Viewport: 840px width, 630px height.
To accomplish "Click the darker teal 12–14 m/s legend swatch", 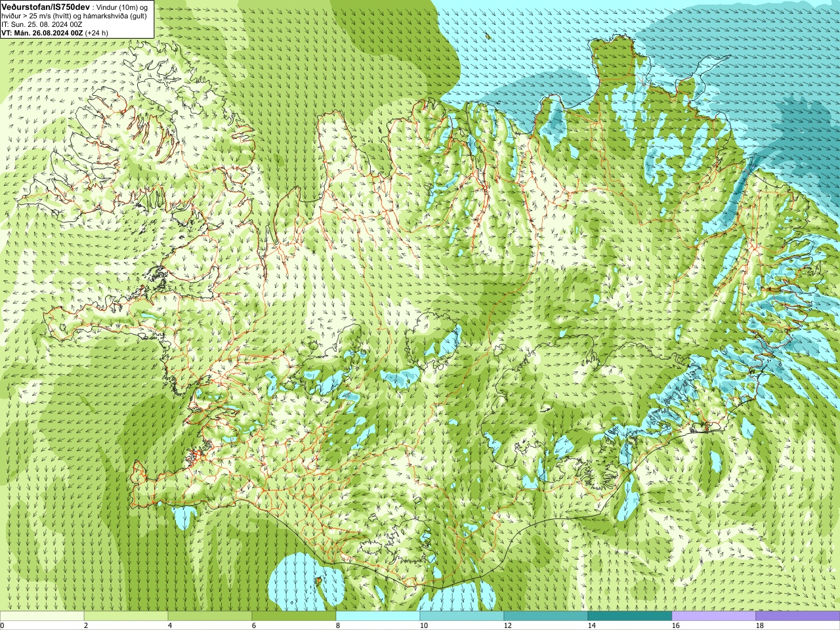I will pyautogui.click(x=546, y=617).
